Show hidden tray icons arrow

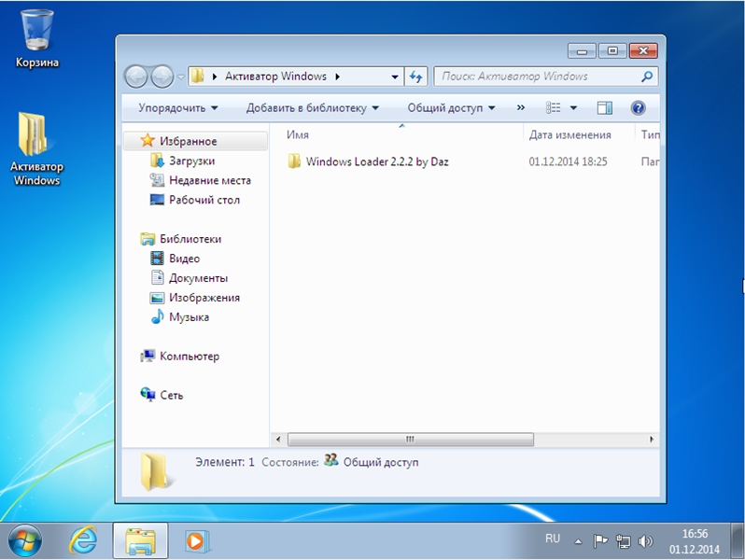pos(578,541)
